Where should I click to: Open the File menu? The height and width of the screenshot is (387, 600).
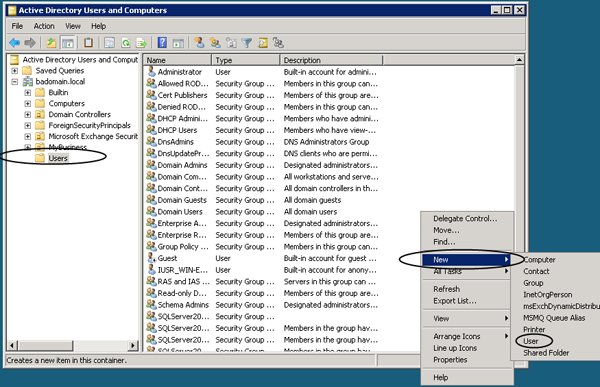[17, 26]
